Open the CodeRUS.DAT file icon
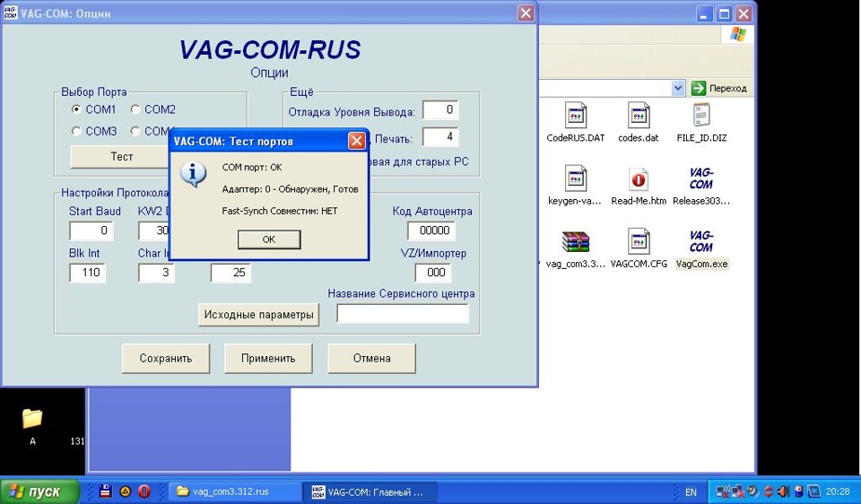The height and width of the screenshot is (504, 861). (x=576, y=116)
